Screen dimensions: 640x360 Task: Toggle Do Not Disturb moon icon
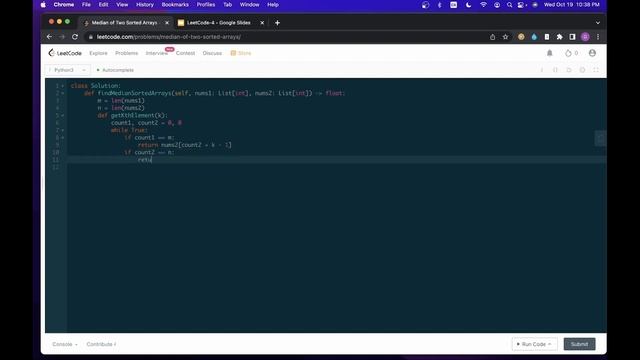click(468, 5)
